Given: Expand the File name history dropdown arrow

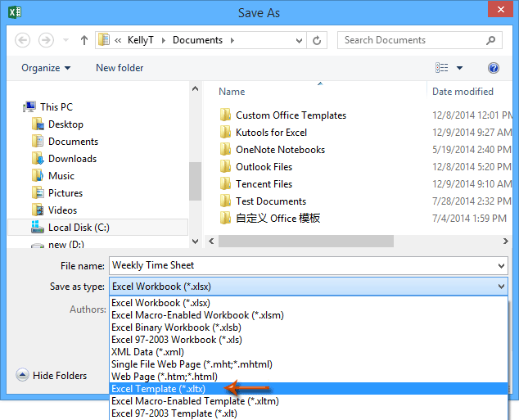Looking at the screenshot, I should (x=501, y=265).
